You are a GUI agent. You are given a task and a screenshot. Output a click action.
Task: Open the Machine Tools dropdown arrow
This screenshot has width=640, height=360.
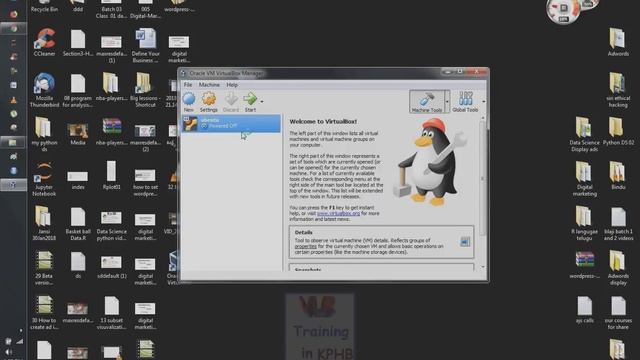coord(447,101)
